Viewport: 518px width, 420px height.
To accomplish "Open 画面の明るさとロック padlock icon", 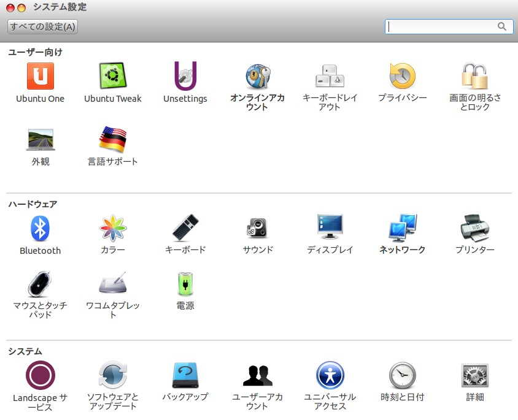I will [x=474, y=76].
